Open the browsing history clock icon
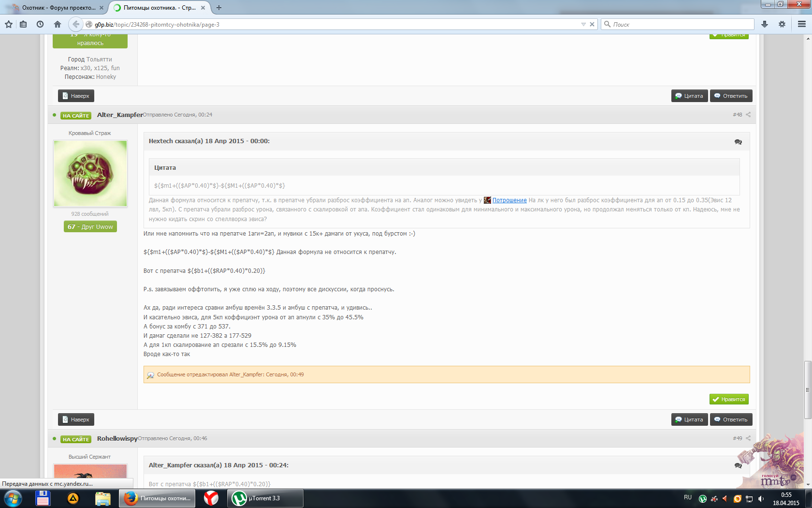This screenshot has height=508, width=812. (x=40, y=24)
